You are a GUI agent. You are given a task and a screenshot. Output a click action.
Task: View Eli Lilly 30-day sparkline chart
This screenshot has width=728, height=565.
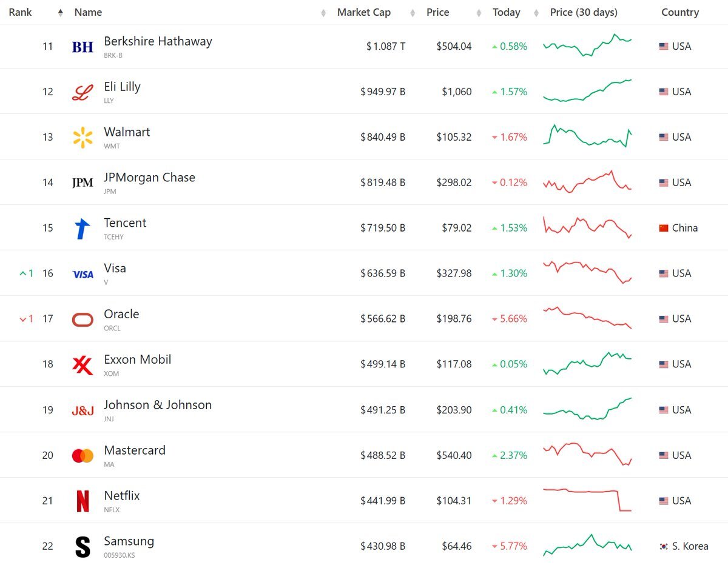coord(587,91)
